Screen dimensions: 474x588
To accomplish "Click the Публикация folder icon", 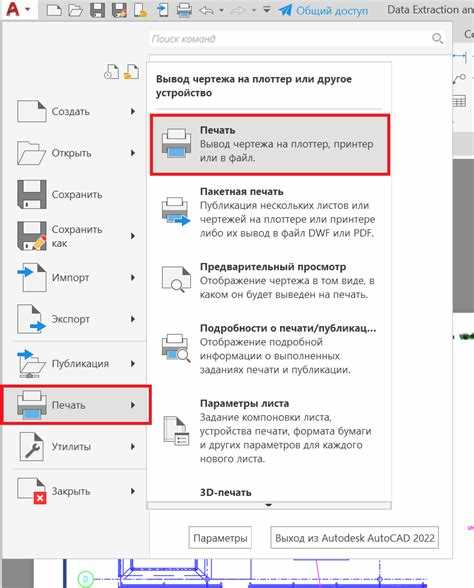I will [x=32, y=363].
